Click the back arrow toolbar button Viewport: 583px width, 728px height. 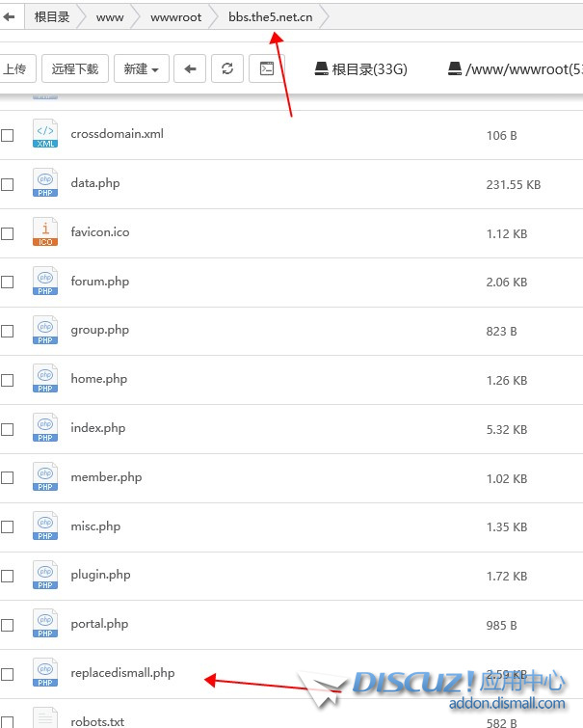coord(190,69)
